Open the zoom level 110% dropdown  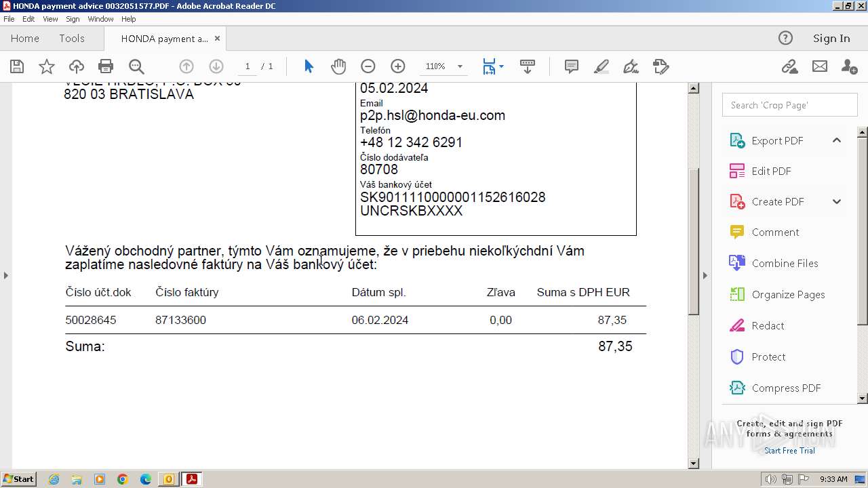[460, 66]
